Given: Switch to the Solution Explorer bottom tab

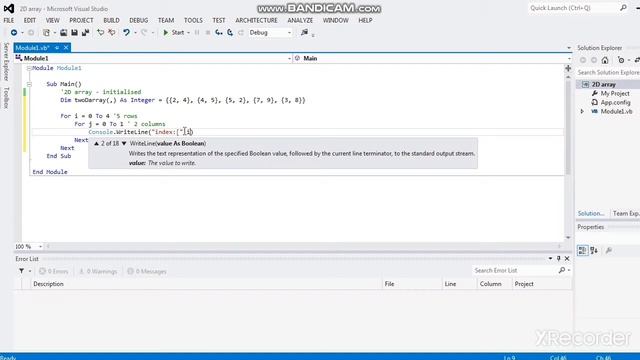Looking at the screenshot, I should tap(591, 213).
